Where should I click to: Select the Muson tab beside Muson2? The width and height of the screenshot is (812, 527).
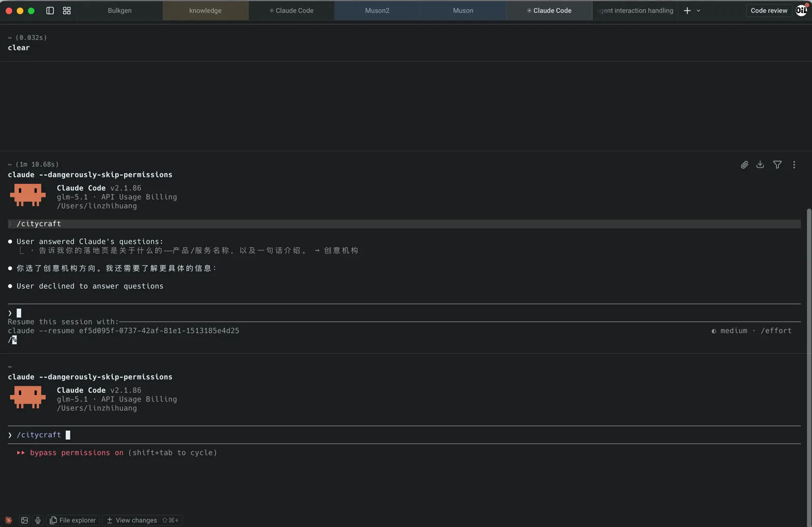463,10
